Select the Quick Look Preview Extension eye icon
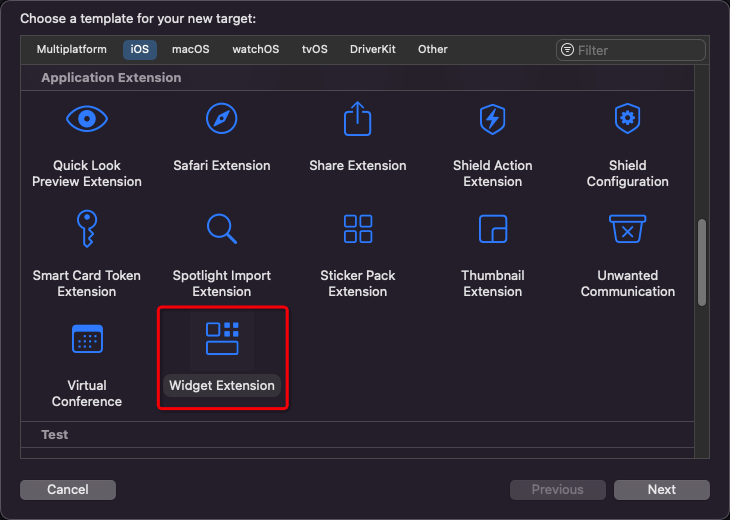The image size is (730, 520). coord(87,119)
